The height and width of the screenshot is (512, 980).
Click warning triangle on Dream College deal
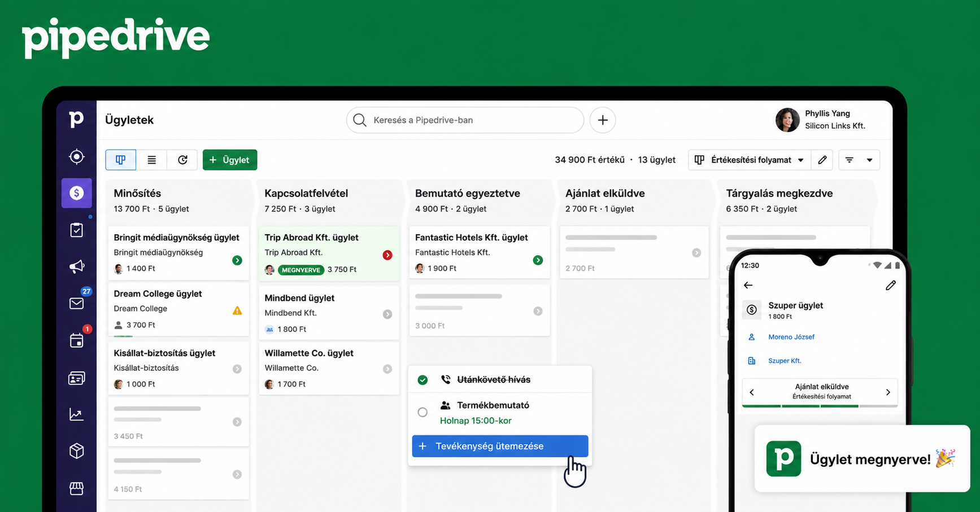click(237, 310)
